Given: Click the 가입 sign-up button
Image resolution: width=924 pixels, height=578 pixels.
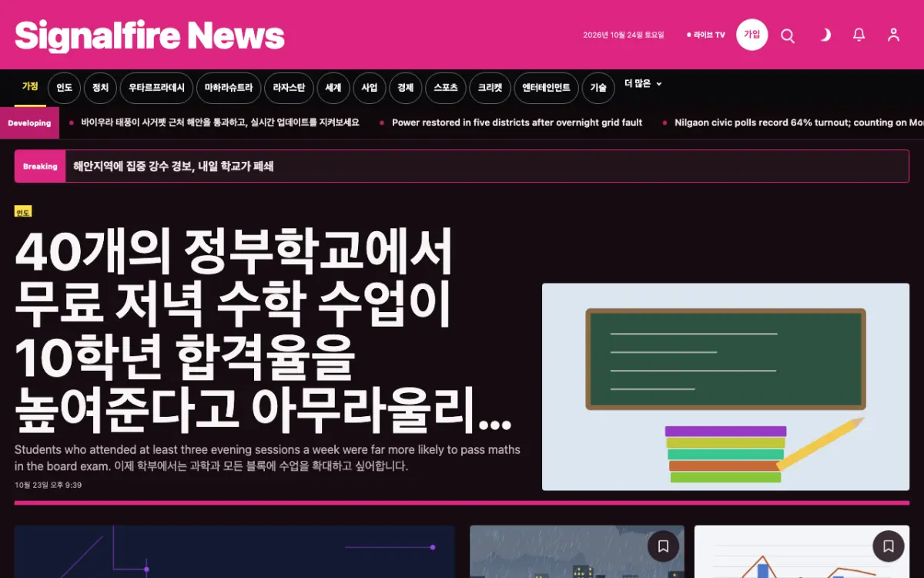Looking at the screenshot, I should point(752,35).
